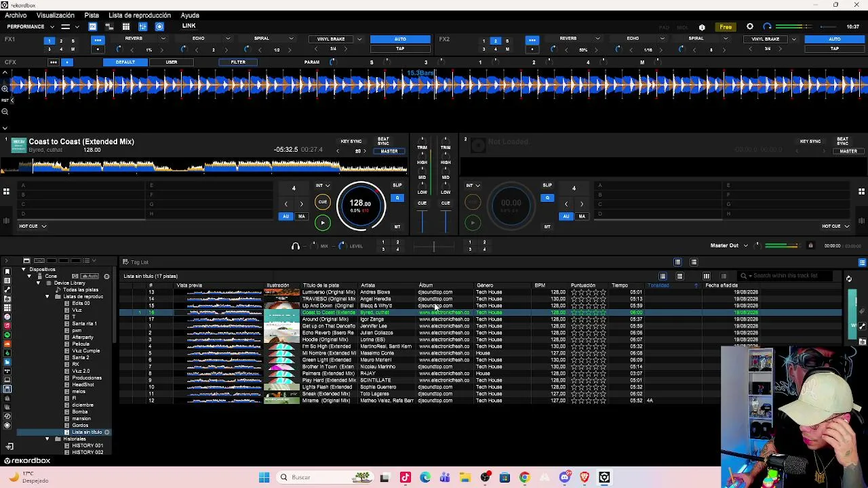Open the Windows Start button
The width and height of the screenshot is (868, 488).
(264, 477)
